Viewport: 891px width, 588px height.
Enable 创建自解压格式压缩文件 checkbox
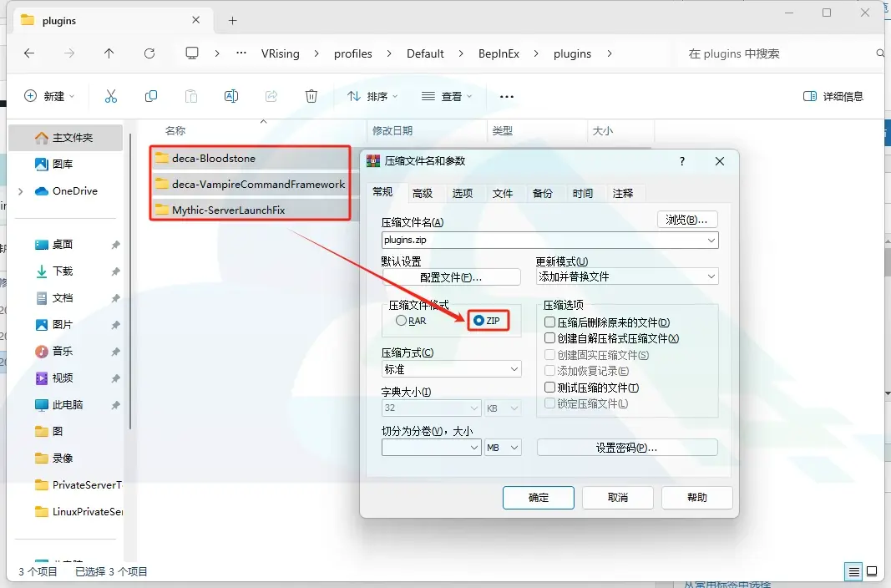(550, 338)
